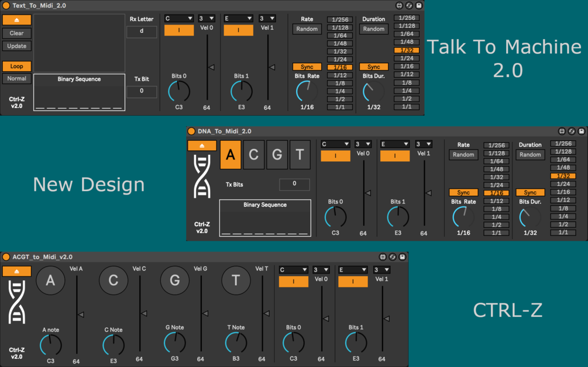Select 1/8 in the Rate list of DNA_To_Midi
The image size is (588, 367).
[495, 209]
